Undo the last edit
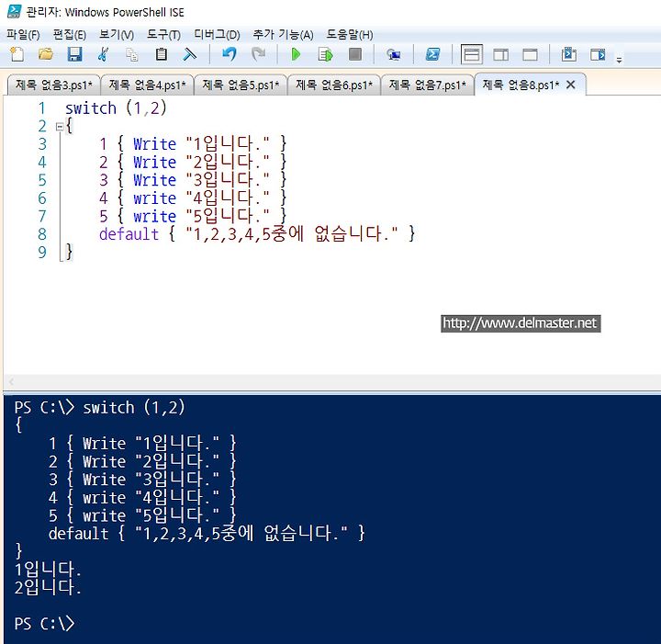This screenshot has height=644, width=661. tap(230, 54)
